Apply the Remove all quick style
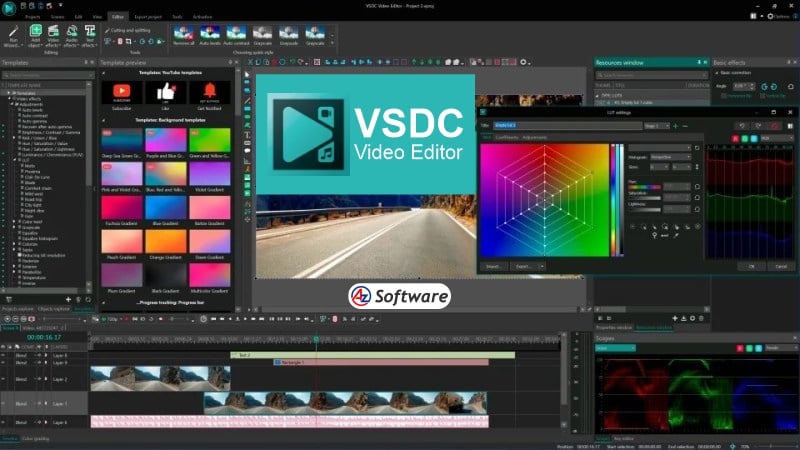 click(184, 36)
